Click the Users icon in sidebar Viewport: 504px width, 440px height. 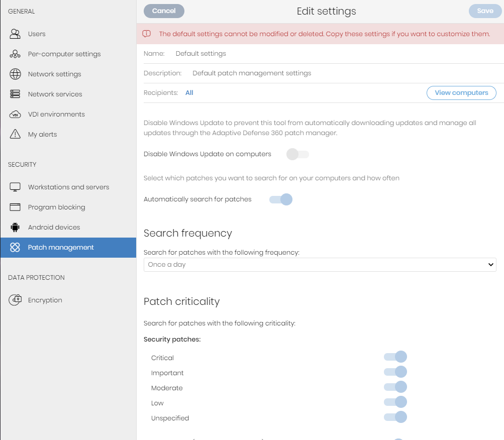point(15,34)
